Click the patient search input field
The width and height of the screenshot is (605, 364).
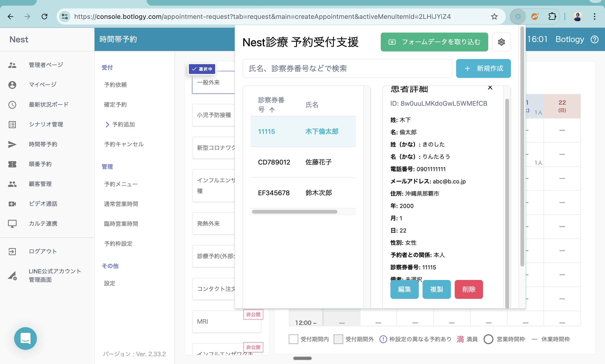tap(347, 68)
